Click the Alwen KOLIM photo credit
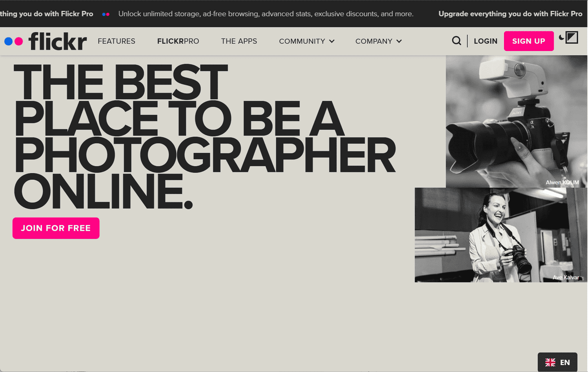The image size is (588, 372). [x=562, y=183]
